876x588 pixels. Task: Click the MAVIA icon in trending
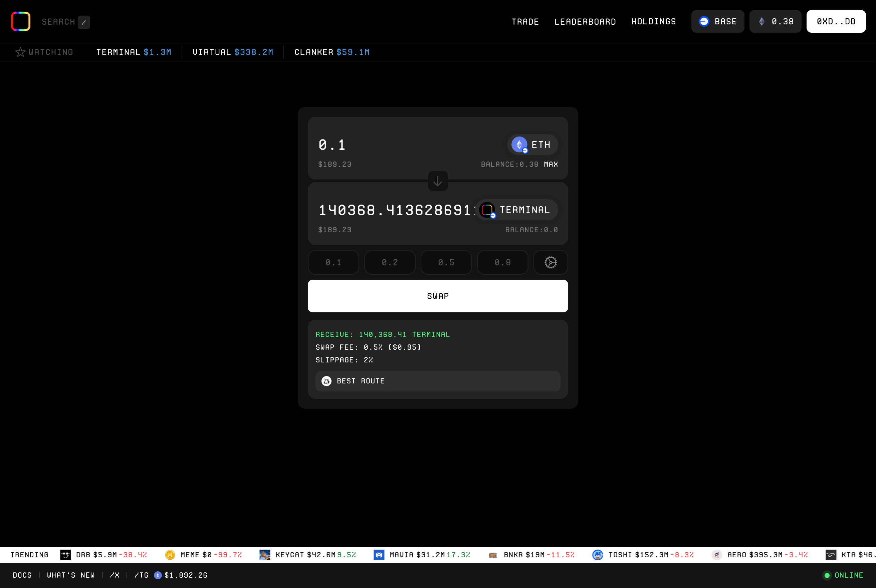pos(379,555)
